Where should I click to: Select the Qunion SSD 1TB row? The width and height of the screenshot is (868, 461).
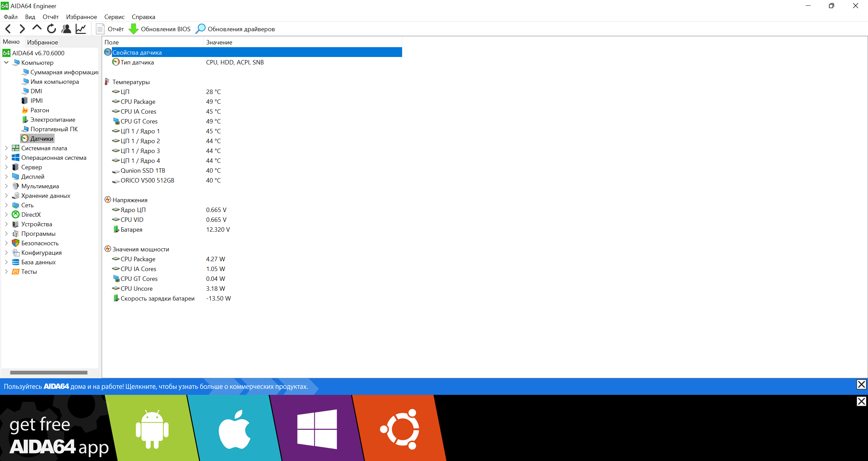(253, 170)
